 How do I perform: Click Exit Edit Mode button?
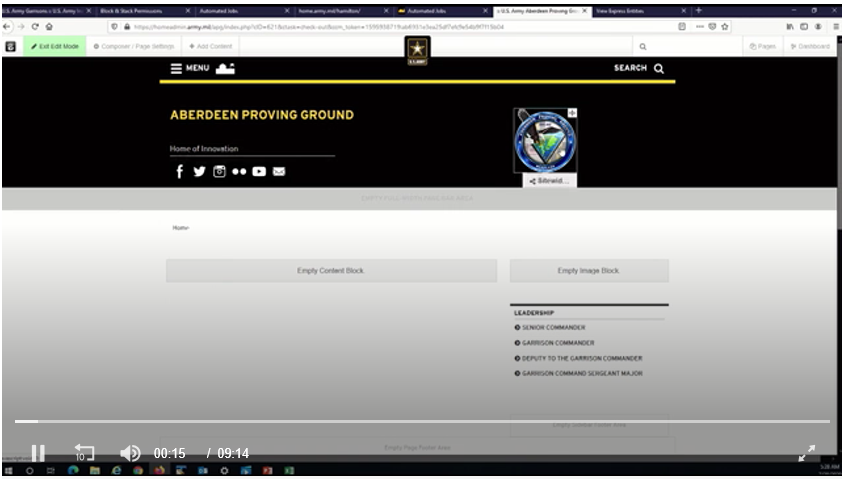[x=54, y=47]
